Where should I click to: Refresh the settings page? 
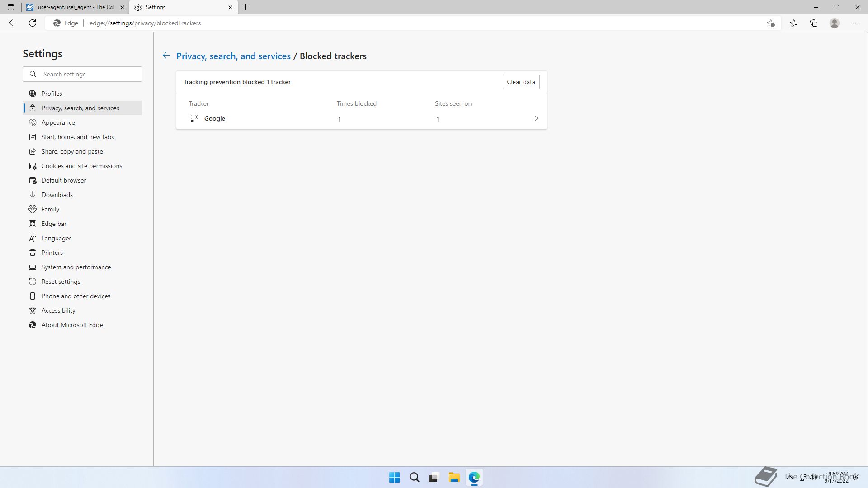click(33, 23)
